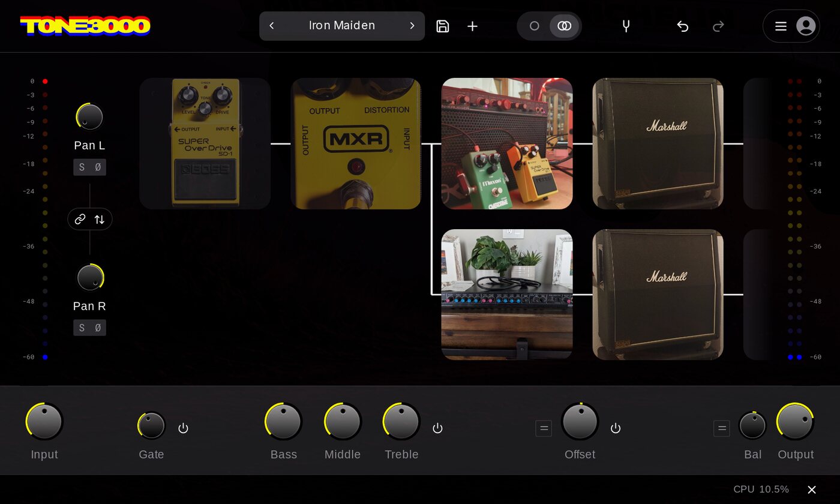This screenshot has height=504, width=840.
Task: Switch to mono single-circle mode
Action: pos(534,26)
